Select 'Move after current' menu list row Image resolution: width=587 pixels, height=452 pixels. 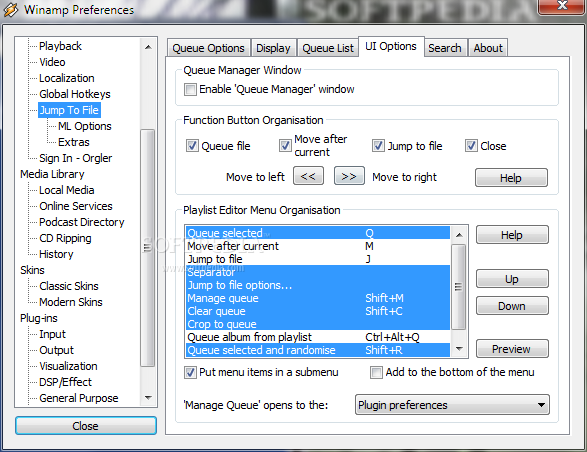point(318,246)
